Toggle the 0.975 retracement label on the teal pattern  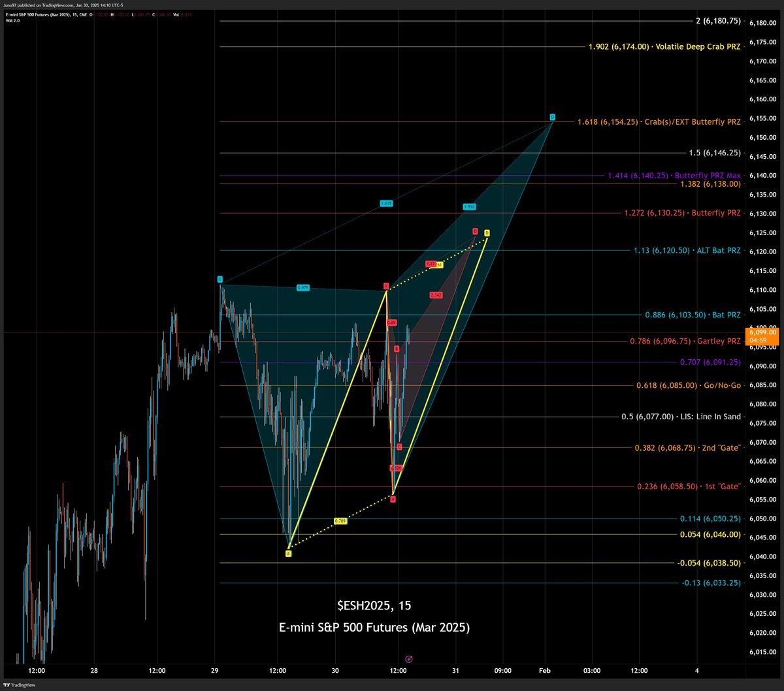pos(302,286)
